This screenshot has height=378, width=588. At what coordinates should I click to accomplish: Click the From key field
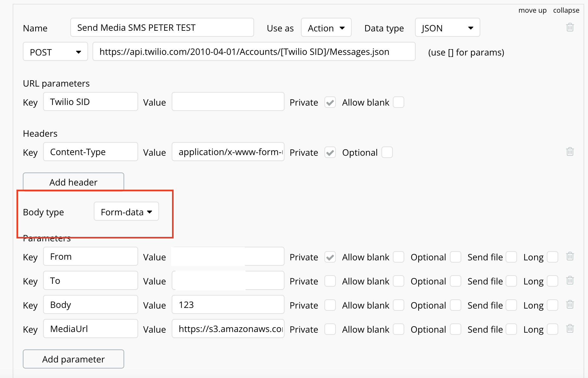(x=91, y=257)
